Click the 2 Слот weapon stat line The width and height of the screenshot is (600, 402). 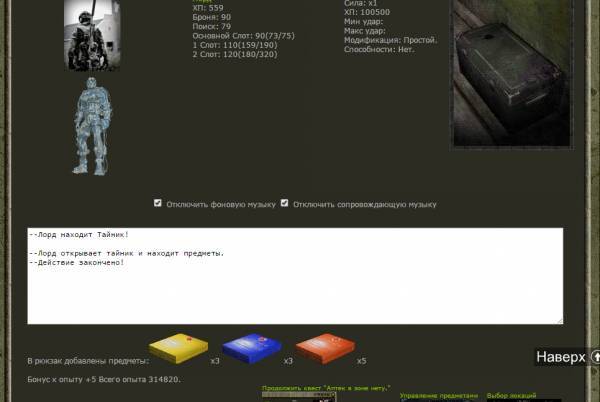pos(233,53)
